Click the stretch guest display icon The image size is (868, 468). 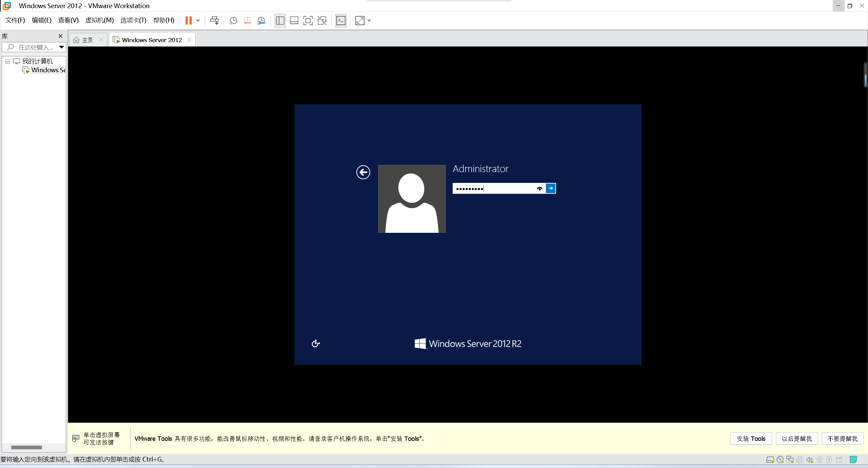click(360, 21)
